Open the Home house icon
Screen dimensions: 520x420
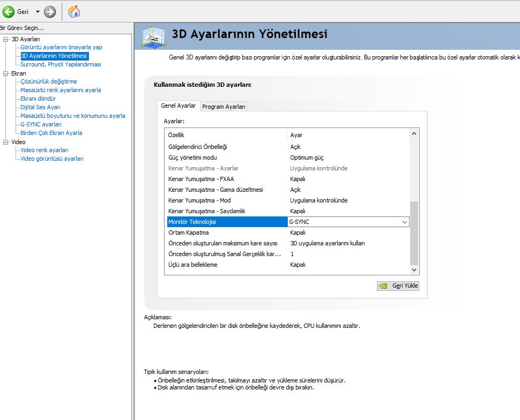pyautogui.click(x=74, y=12)
